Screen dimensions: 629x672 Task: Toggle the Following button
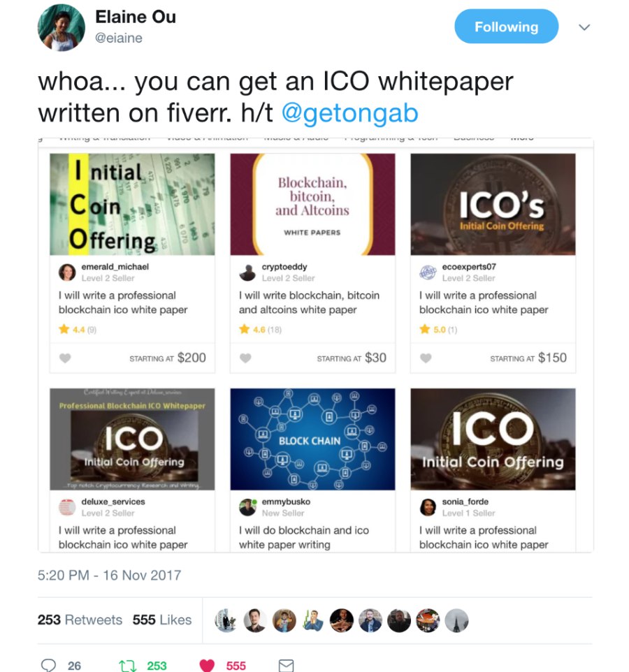507,27
